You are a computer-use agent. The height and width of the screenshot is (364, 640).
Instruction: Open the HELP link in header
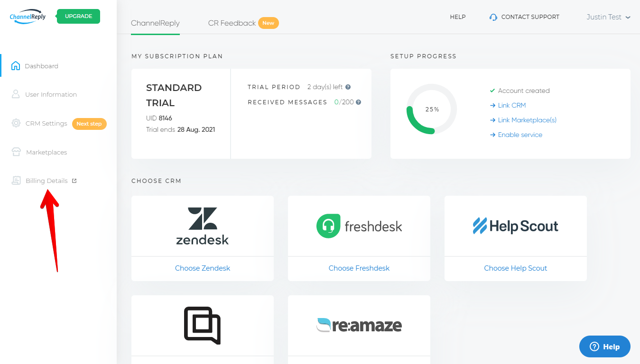[458, 17]
